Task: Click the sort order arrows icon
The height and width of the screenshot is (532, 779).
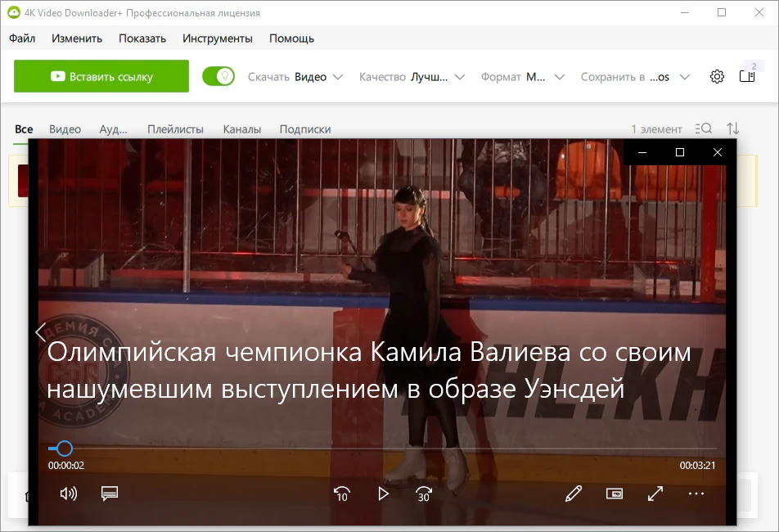Action: (x=733, y=128)
